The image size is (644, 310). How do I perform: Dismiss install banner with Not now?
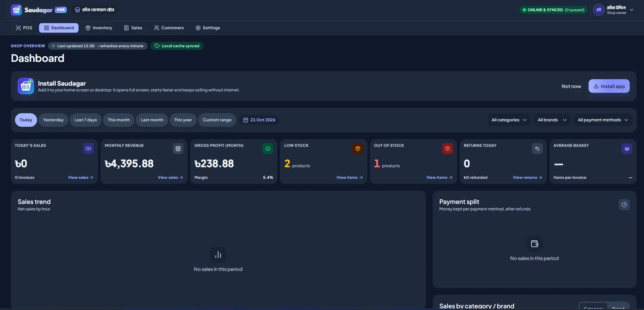[x=571, y=86]
